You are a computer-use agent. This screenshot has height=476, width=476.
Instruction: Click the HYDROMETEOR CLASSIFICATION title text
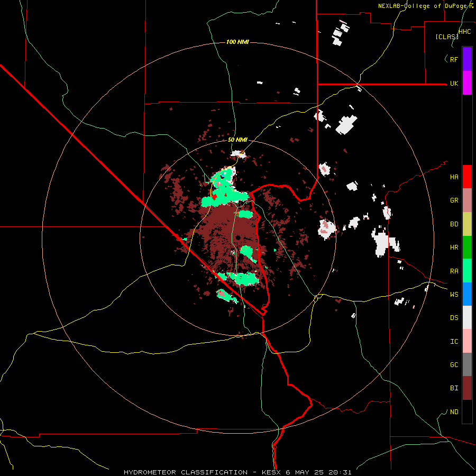click(186, 472)
